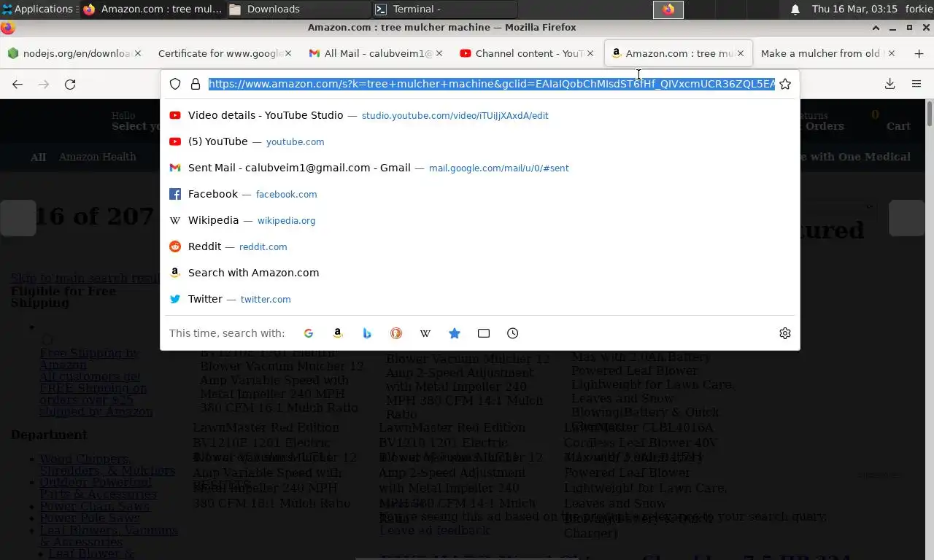Open search settings gear in URL dropdown
Image resolution: width=934 pixels, height=560 pixels.
pyautogui.click(x=785, y=333)
